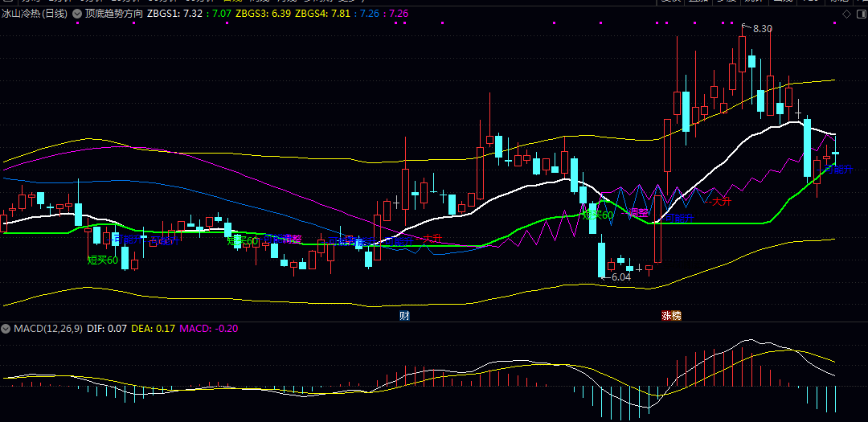Click the 财 financial event marker
This screenshot has width=868, height=422.
tap(404, 316)
